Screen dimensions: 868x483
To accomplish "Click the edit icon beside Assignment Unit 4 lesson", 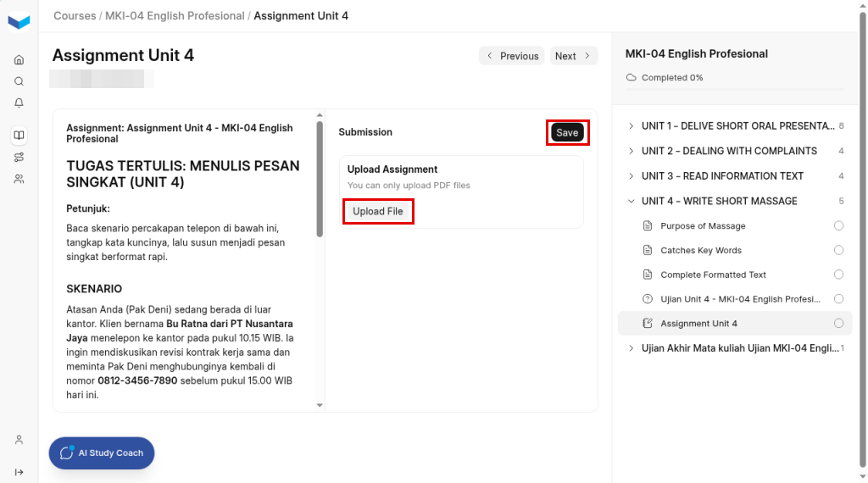I will pyautogui.click(x=647, y=323).
